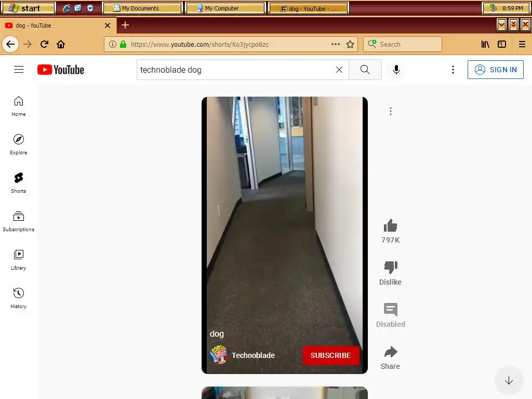
Task: Go to next short with down arrow
Action: (509, 380)
